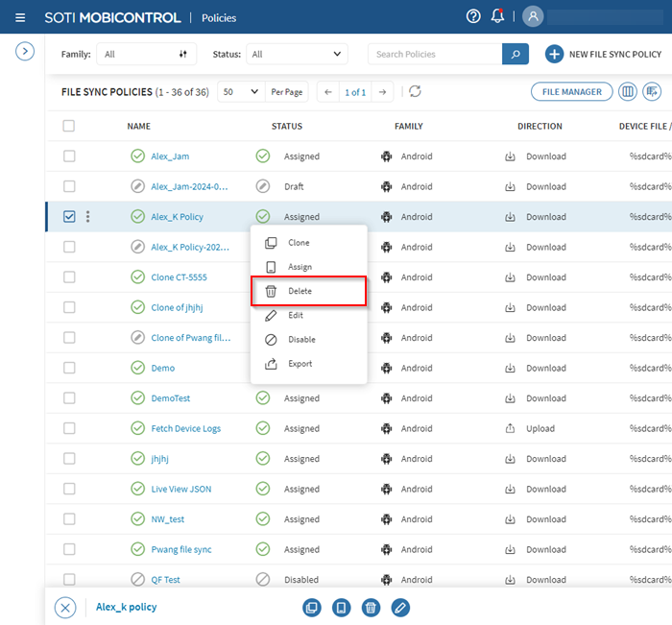
Task: Open the help question mark icon
Action: pyautogui.click(x=472, y=16)
